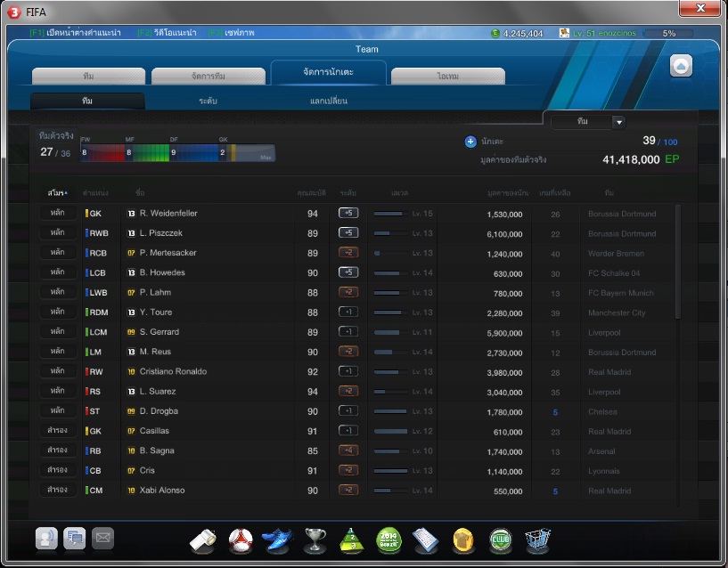728x568 pixels.
Task: Click the whistle icon in bottom toolbar
Action: [203, 540]
